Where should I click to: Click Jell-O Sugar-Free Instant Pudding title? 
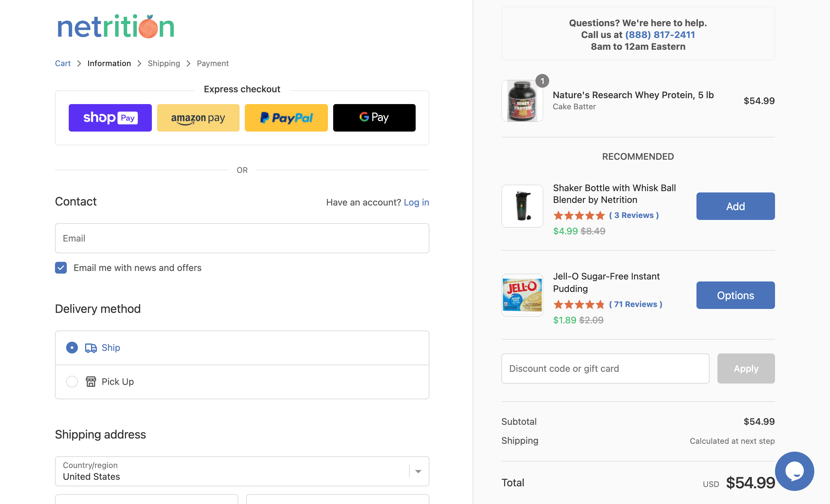(606, 282)
